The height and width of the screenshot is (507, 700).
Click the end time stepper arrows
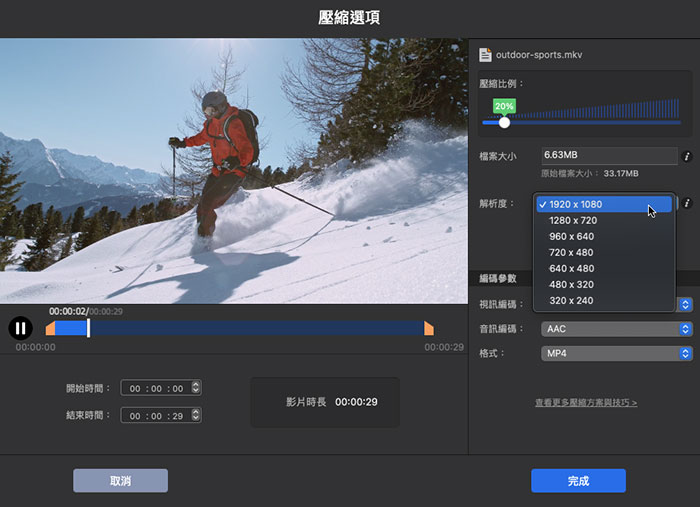(x=196, y=415)
